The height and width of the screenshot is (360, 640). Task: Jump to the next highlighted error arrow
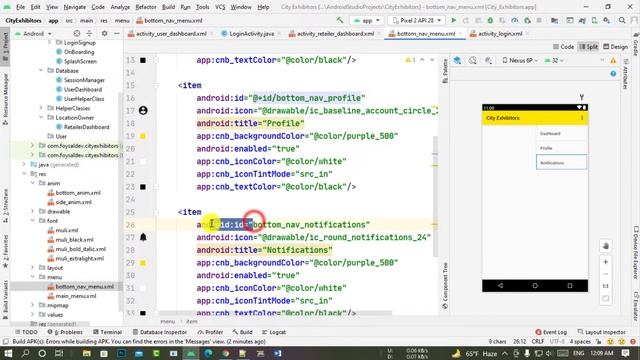(432, 60)
